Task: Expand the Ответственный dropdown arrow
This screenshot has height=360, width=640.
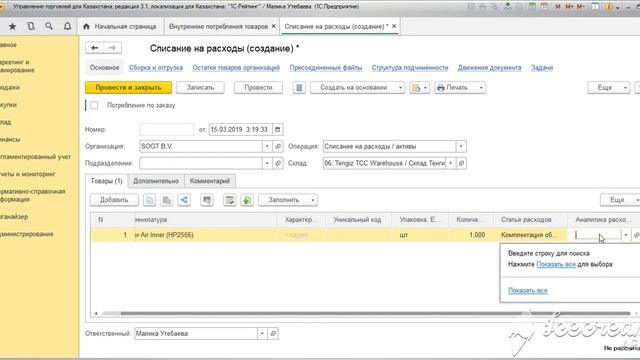Action: click(x=262, y=333)
